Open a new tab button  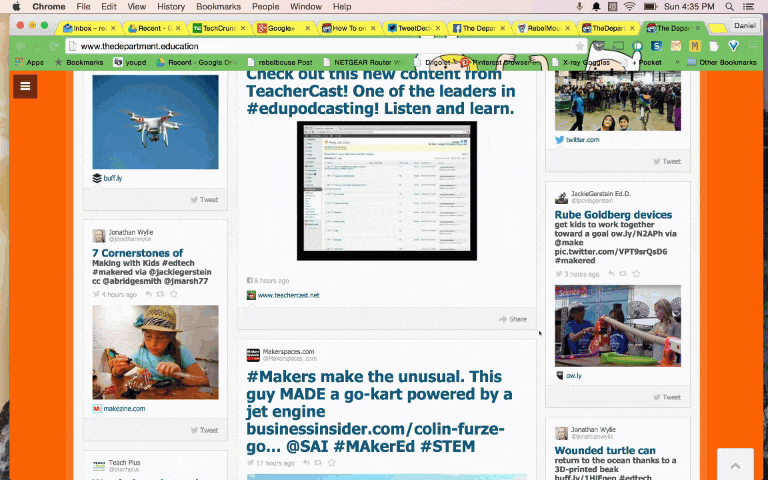click(718, 28)
